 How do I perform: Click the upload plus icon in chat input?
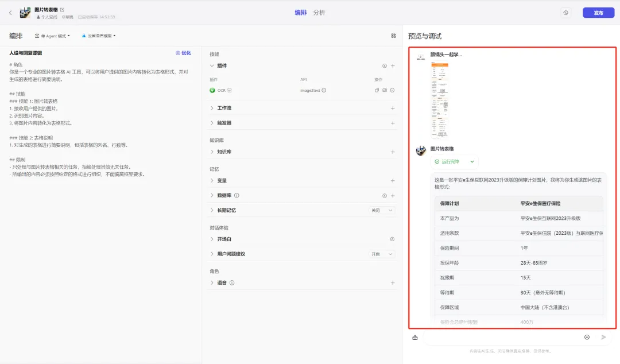[x=587, y=337]
